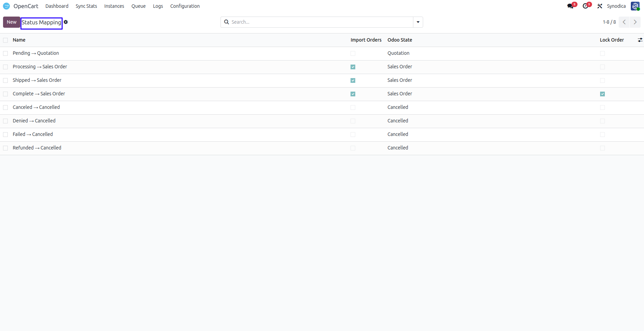Screen dimensions: 644x331
Task: Toggle Lock Order for Refunded row
Action: click(602, 148)
